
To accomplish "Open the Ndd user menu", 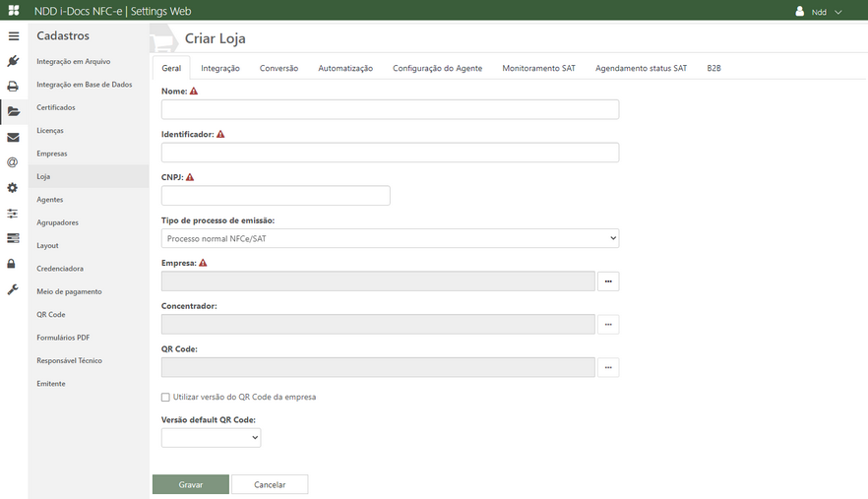I will coord(819,12).
